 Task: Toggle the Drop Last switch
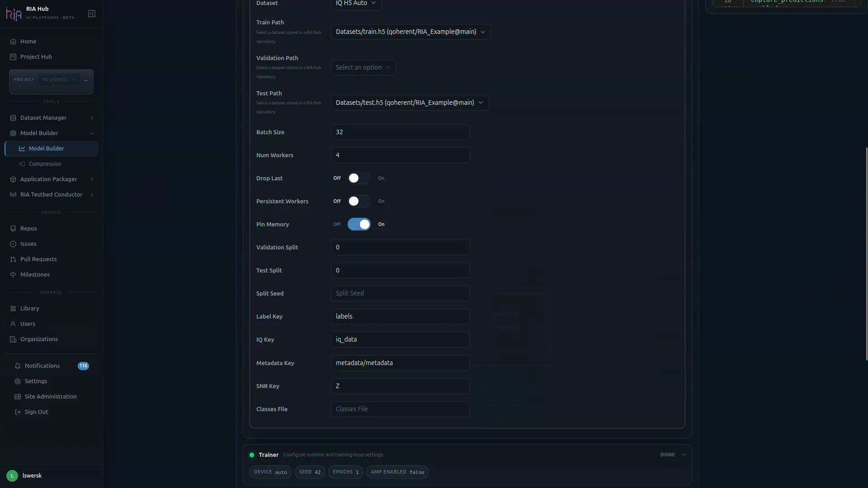pos(359,178)
